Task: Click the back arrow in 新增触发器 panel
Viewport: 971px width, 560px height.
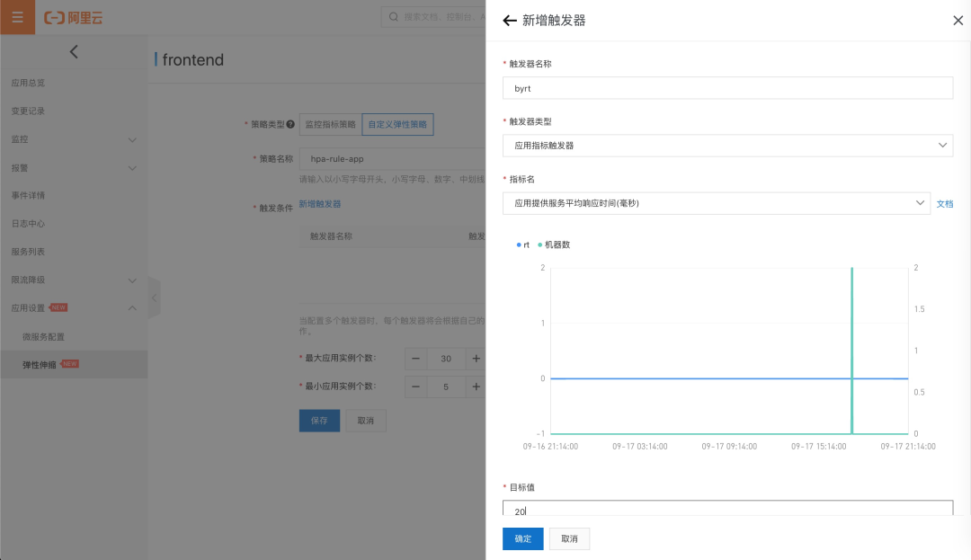Action: 510,21
